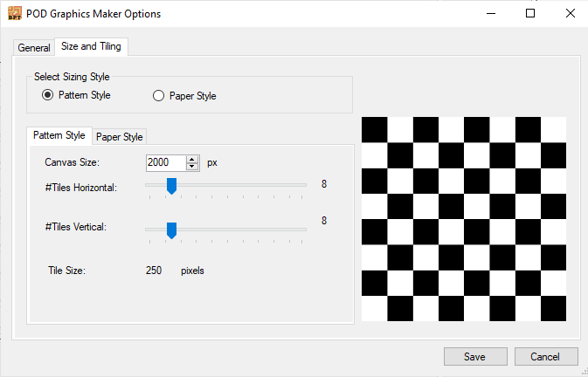Select the inner Pattern Style tab
Image resolution: width=588 pixels, height=377 pixels.
tap(59, 135)
